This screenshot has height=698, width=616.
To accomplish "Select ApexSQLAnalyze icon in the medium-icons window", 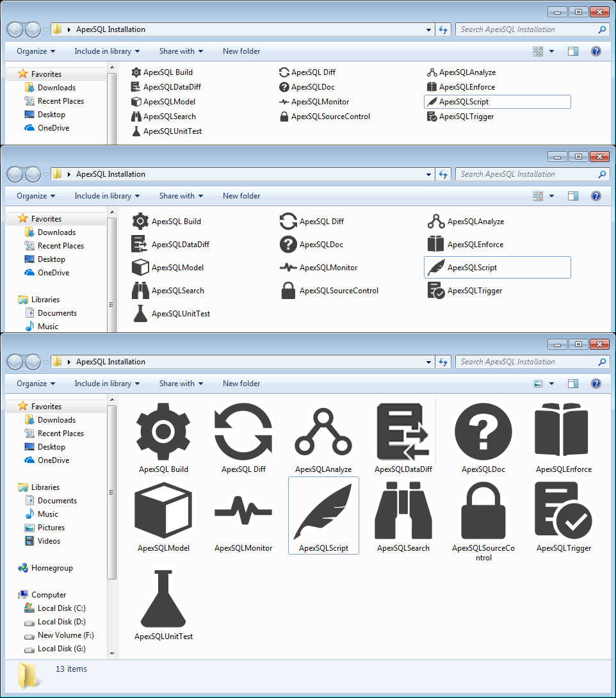I will pyautogui.click(x=435, y=221).
